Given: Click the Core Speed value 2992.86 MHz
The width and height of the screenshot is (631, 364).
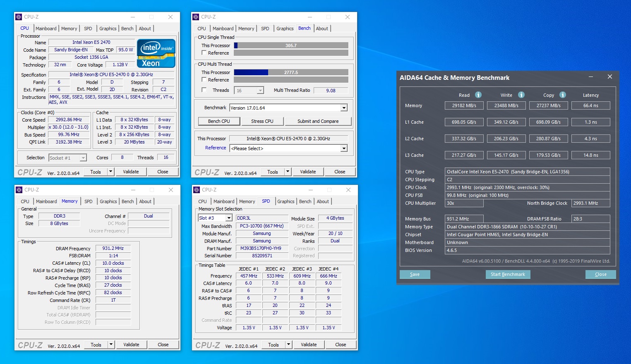Looking at the screenshot, I should (x=69, y=120).
